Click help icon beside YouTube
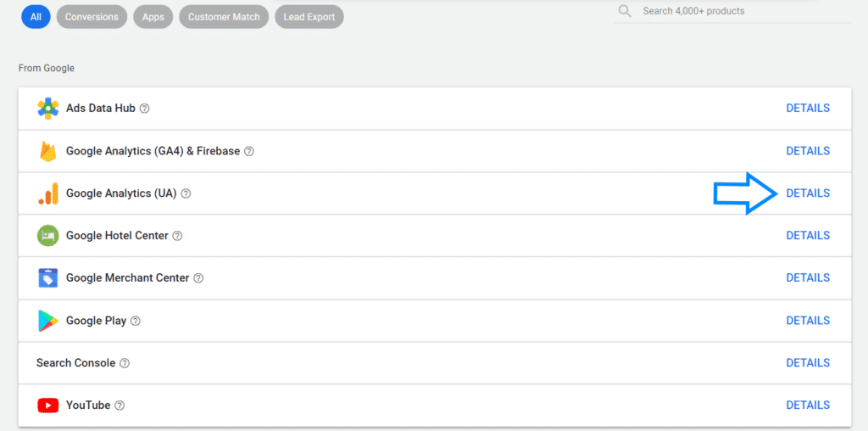The image size is (868, 431). coord(120,406)
